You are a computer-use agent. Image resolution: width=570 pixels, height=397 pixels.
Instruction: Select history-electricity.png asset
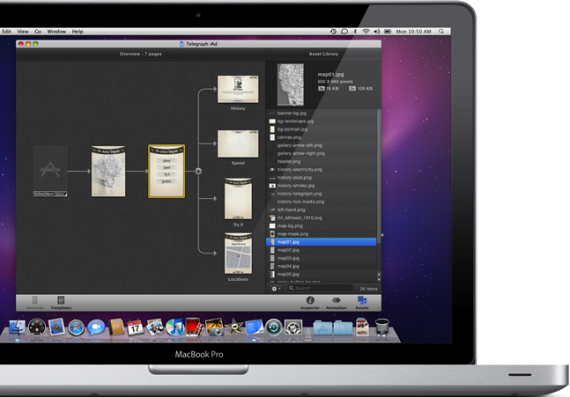(x=321, y=169)
